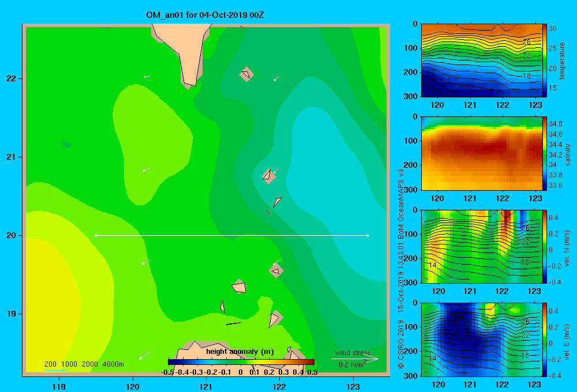
Task: Click the "BoM OceanMAPS v3" vertical credit text
Action: tap(401, 205)
